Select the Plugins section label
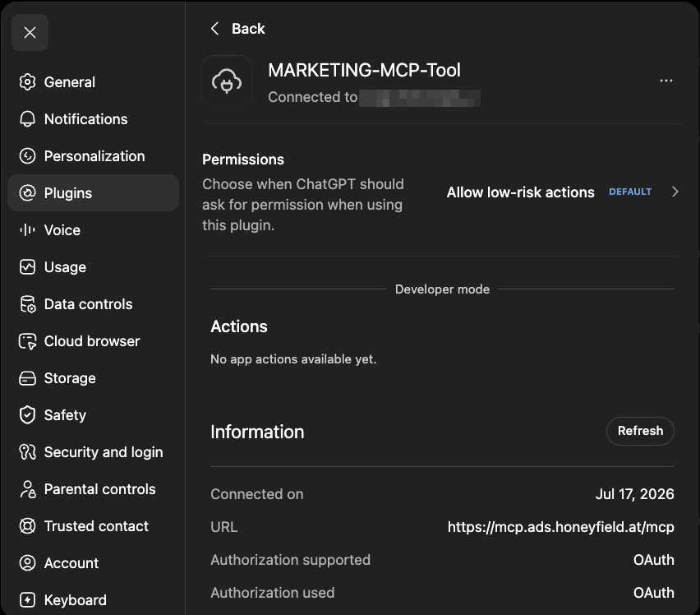This screenshot has height=615, width=700. [x=68, y=193]
